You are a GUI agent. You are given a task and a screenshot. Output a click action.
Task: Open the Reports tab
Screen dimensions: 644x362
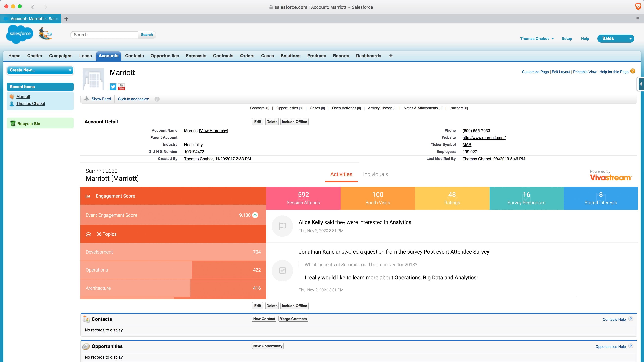[341, 56]
